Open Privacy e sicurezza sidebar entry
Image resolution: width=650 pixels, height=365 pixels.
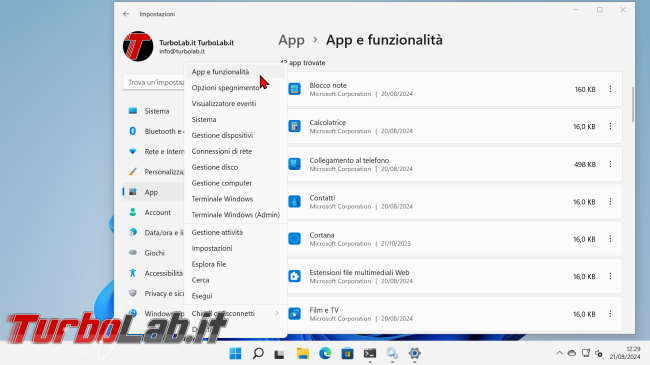[153, 294]
